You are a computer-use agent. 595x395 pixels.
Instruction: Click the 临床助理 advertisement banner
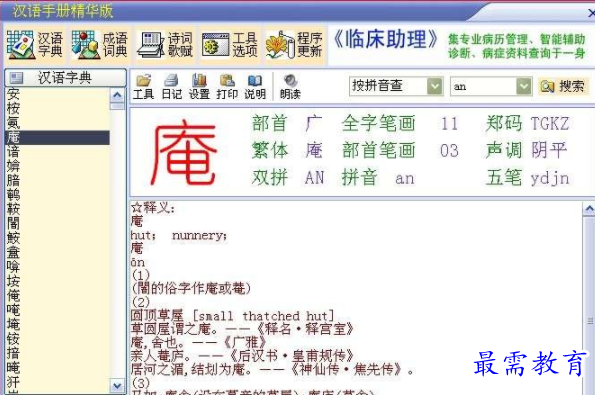coord(460,45)
